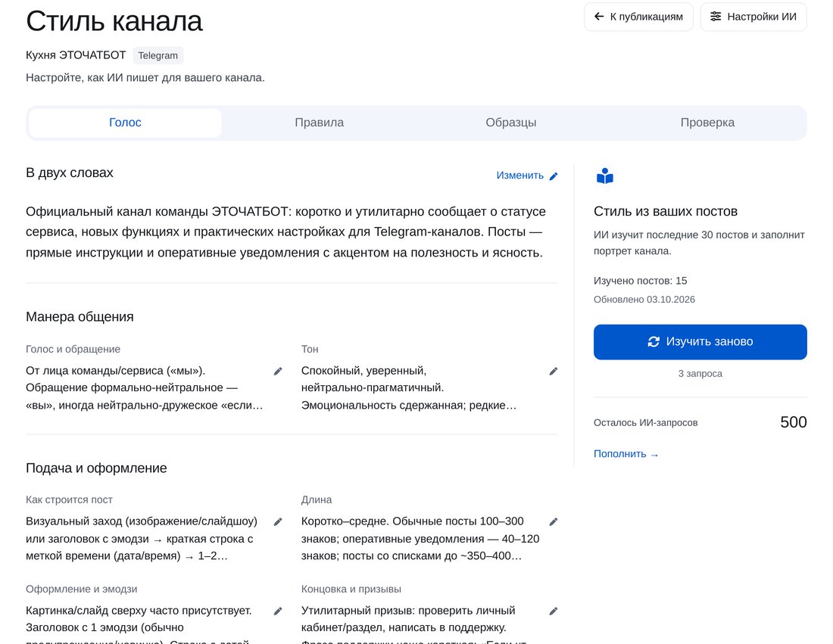Click the text Визуальный заход

(142, 538)
